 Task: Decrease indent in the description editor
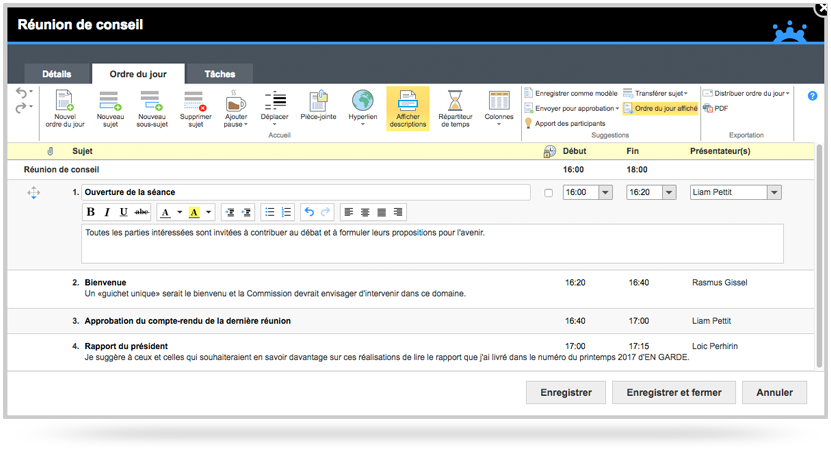pyautogui.click(x=230, y=212)
